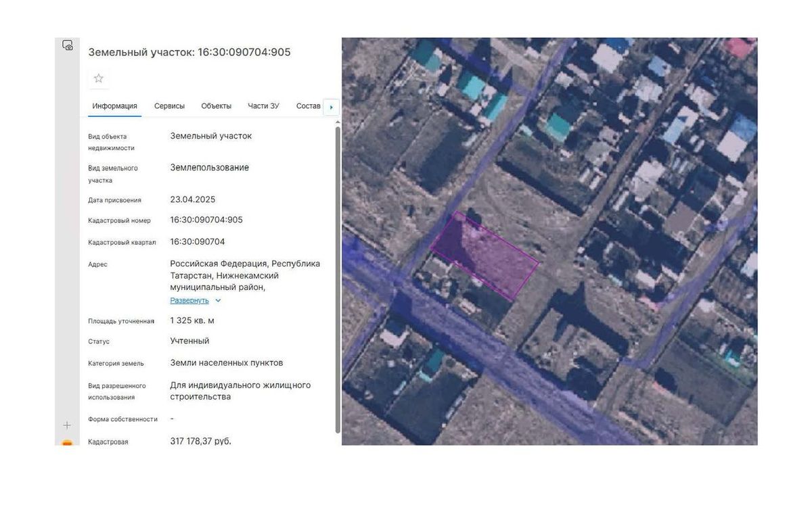The height and width of the screenshot is (522, 812).
Task: Open the Состав tab
Action: [x=309, y=106]
